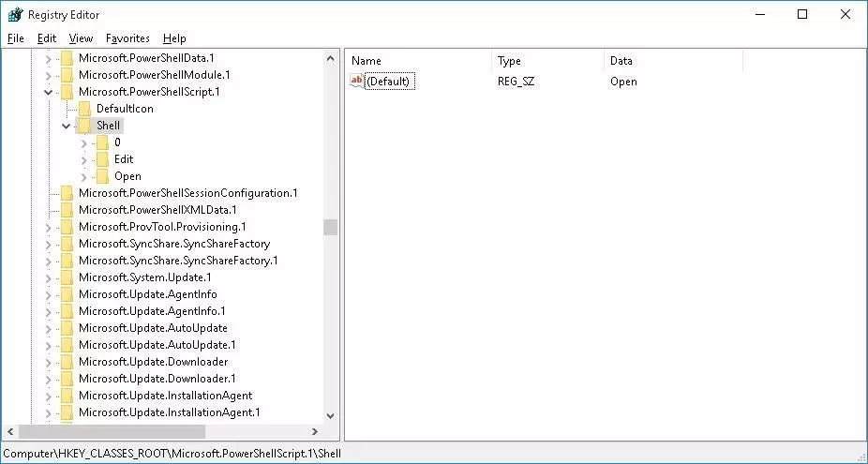Expand the 0 subkey under Shell
The width and height of the screenshot is (868, 464).
[x=83, y=143]
